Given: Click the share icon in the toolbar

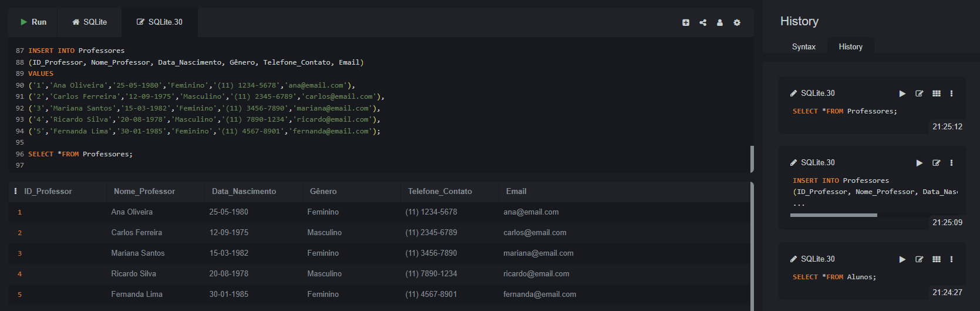Looking at the screenshot, I should pyautogui.click(x=703, y=22).
